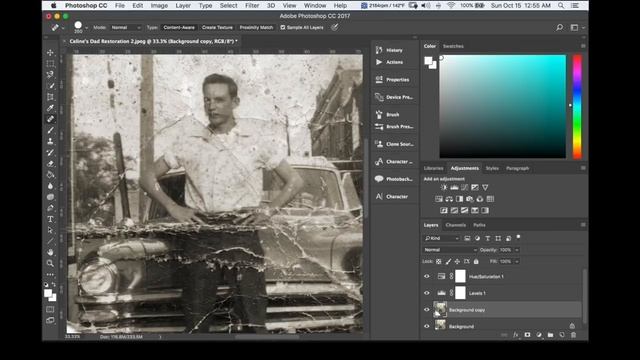
Task: Open the workspace switcher dropdown
Action: [576, 27]
